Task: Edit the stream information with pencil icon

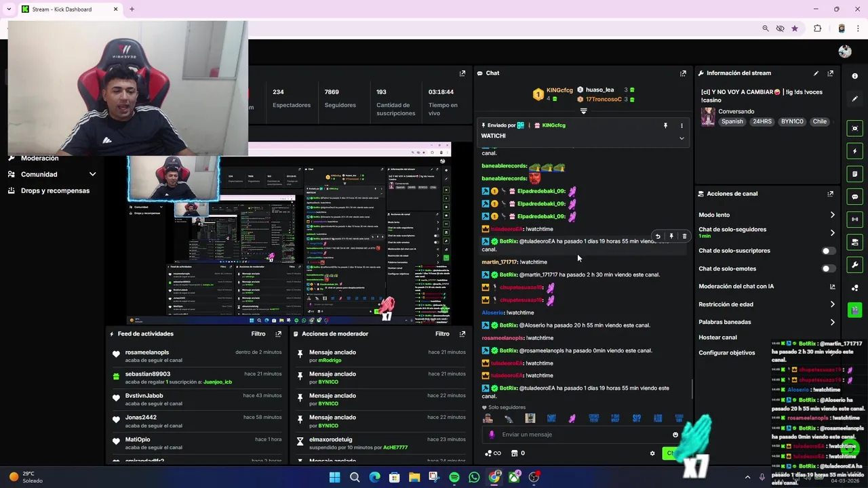Action: tap(816, 73)
